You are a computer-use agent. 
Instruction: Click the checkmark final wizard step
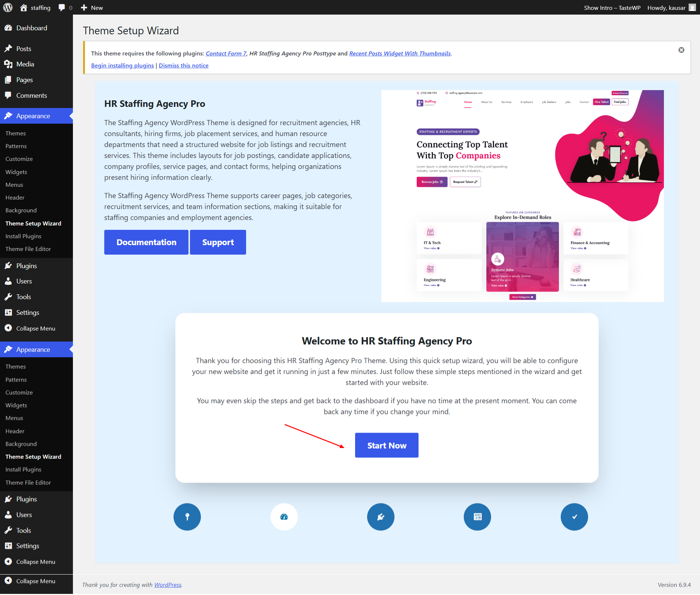coord(574,517)
